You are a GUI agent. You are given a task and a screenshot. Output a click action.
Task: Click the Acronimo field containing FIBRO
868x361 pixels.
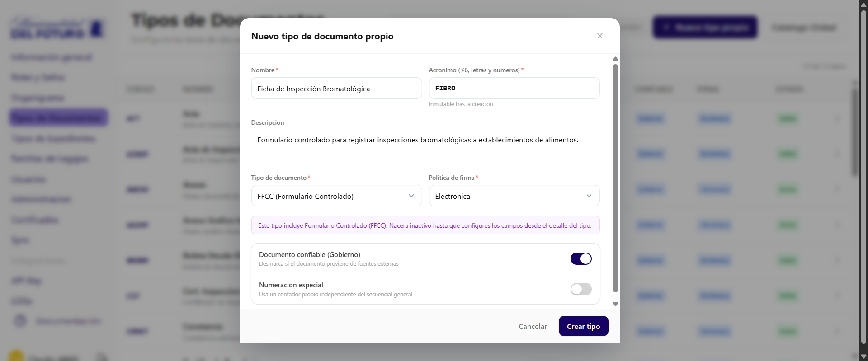(x=514, y=88)
